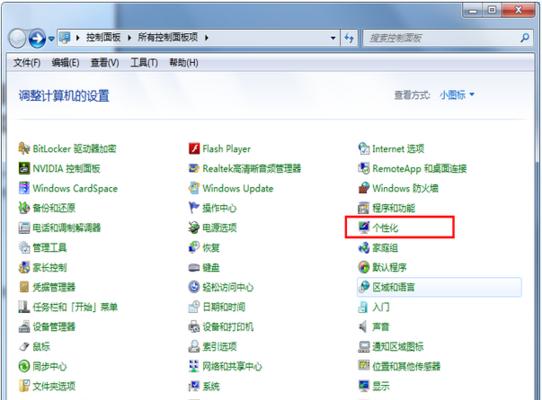Viewport: 542px width, 400px height.
Task: Open the 区域和语言 globe icon
Action: [364, 287]
